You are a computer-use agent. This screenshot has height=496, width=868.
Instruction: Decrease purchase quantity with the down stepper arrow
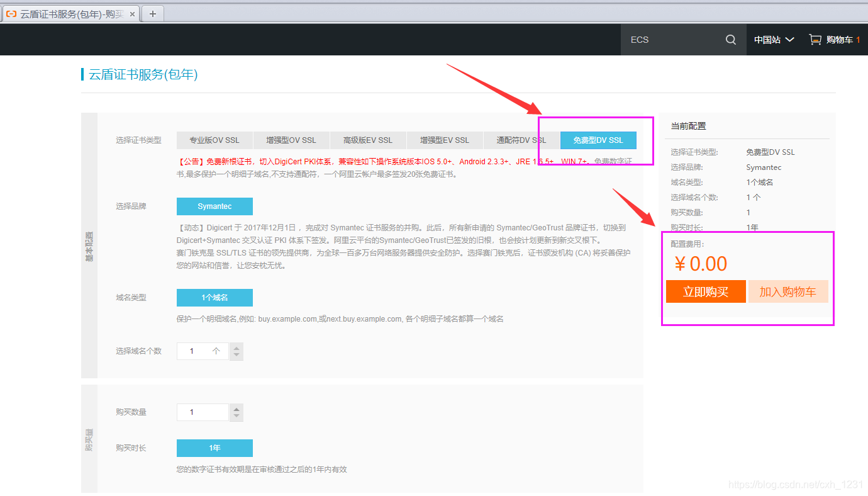pos(236,416)
